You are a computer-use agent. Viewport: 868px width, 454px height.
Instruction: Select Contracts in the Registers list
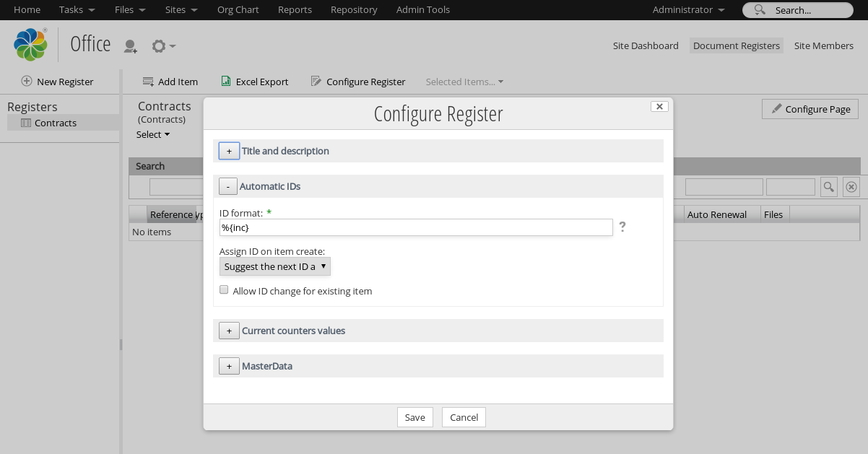55,123
